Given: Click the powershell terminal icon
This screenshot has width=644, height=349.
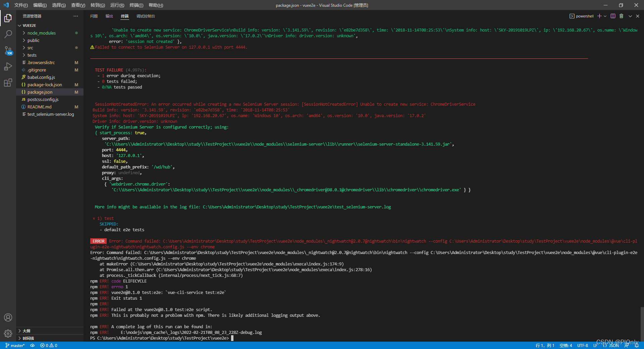Looking at the screenshot, I should tap(572, 16).
